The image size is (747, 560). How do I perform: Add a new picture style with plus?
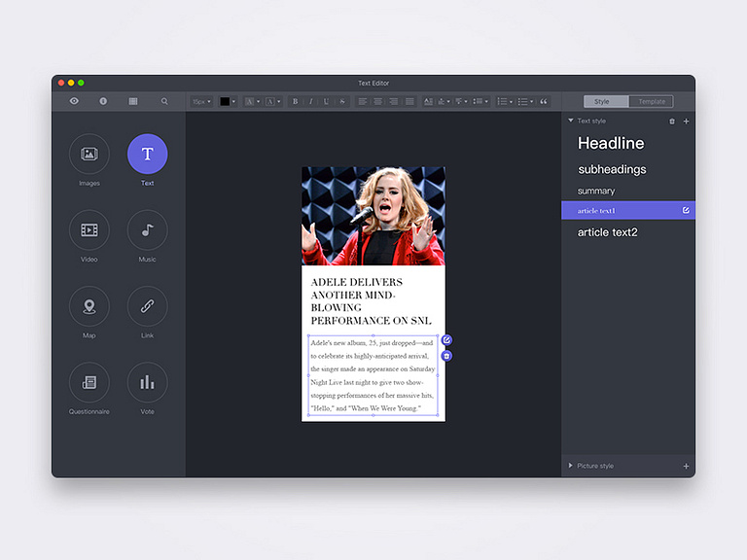point(686,467)
